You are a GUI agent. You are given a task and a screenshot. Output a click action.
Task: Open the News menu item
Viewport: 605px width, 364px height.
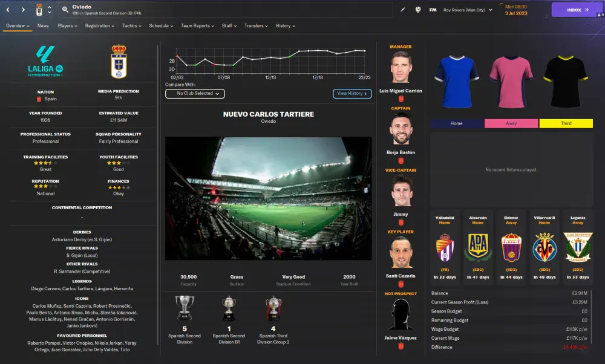(43, 26)
